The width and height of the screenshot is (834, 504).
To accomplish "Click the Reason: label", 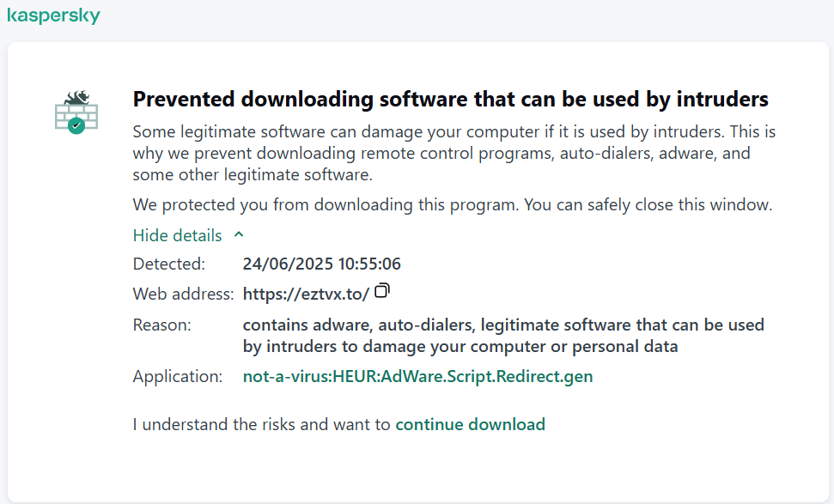I will [161, 325].
